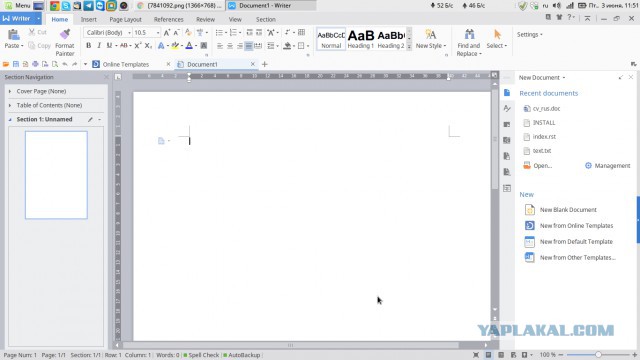Apply subscript formatting
640x360 pixels.
[x=148, y=46]
